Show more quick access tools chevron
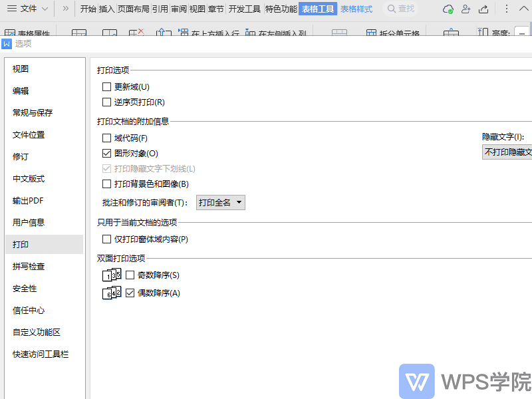Image resolution: width=532 pixels, height=399 pixels. coord(65,9)
